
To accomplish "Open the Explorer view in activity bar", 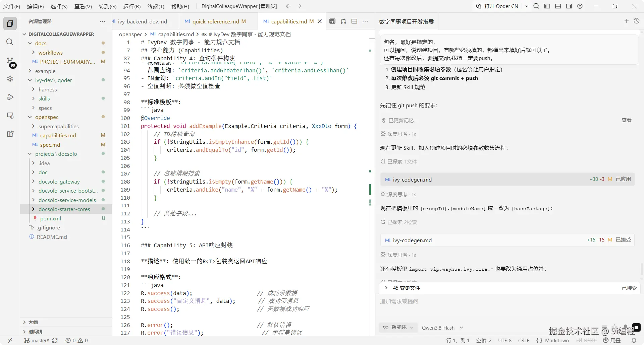I will point(10,24).
